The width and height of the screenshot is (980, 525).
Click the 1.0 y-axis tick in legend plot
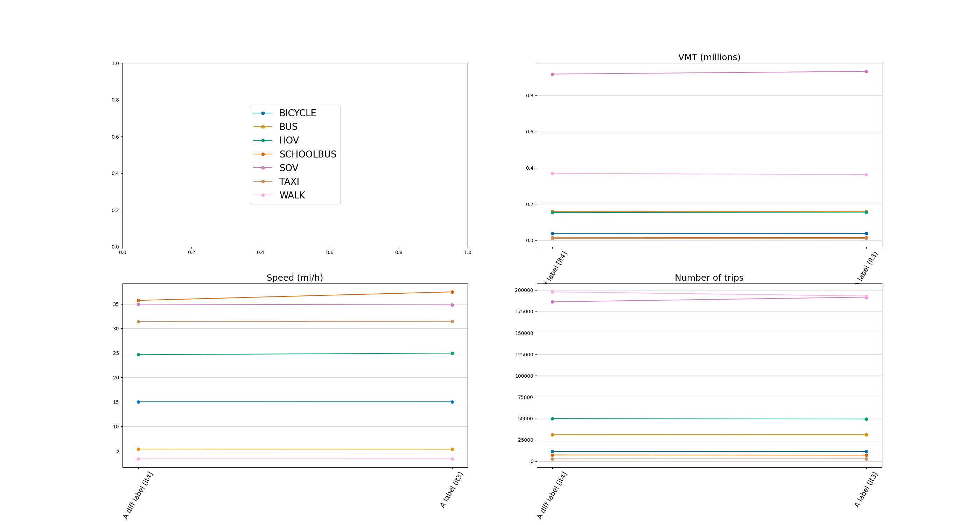pyautogui.click(x=115, y=64)
